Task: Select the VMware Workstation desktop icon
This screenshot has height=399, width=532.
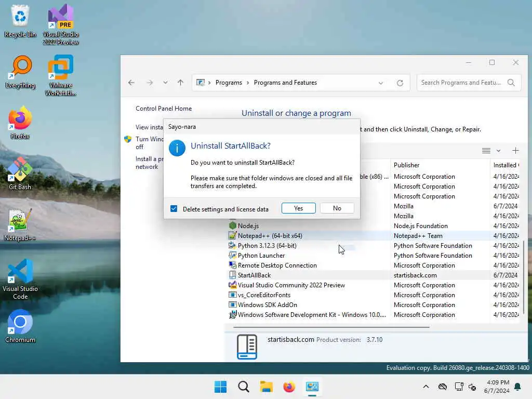Action: 60,76
